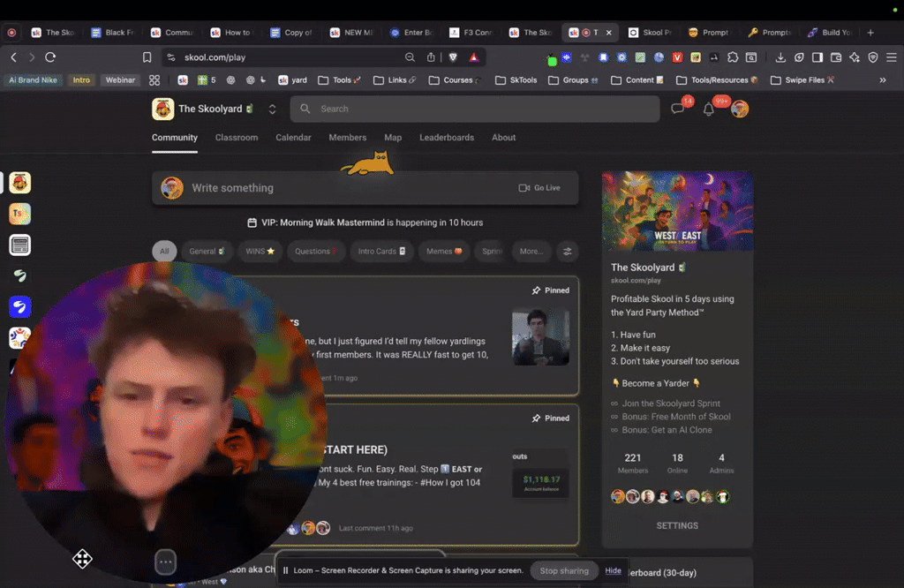Open the downloads icon in toolbar
904x588 pixels.
click(x=780, y=57)
